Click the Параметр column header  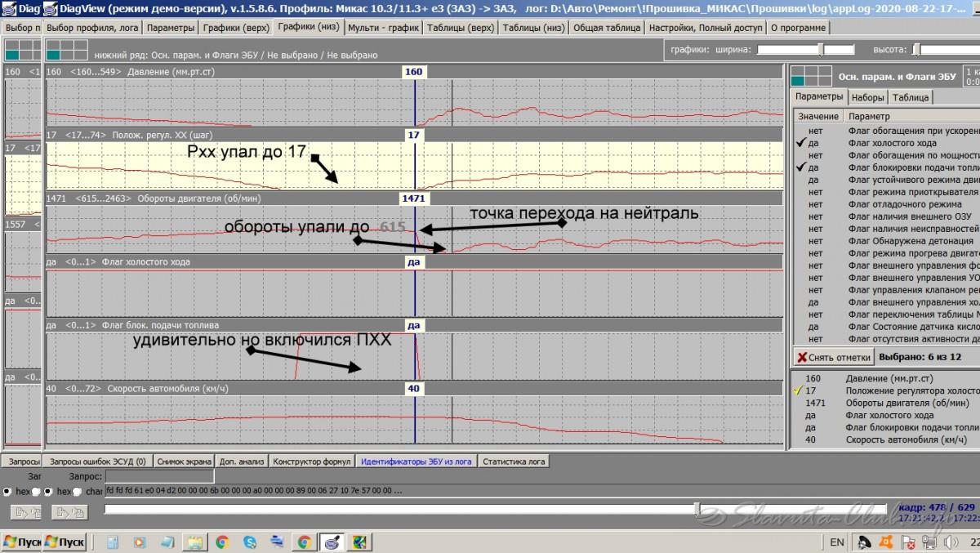pos(912,117)
